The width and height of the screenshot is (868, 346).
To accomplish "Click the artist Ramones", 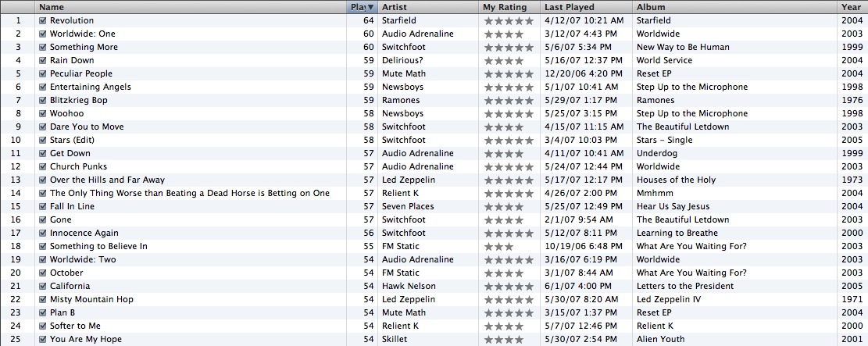I will (401, 100).
